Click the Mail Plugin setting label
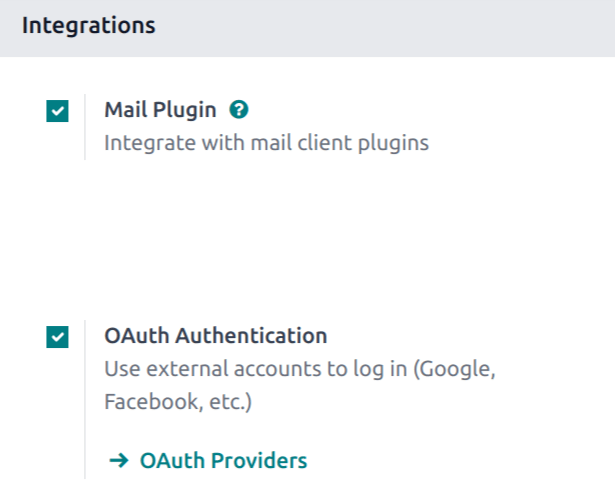Image resolution: width=615 pixels, height=480 pixels. pyautogui.click(x=160, y=109)
